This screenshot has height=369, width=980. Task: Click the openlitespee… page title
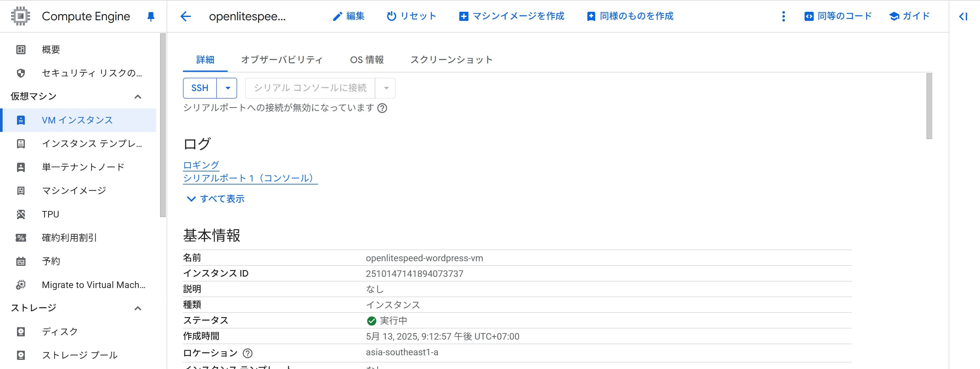[x=247, y=16]
